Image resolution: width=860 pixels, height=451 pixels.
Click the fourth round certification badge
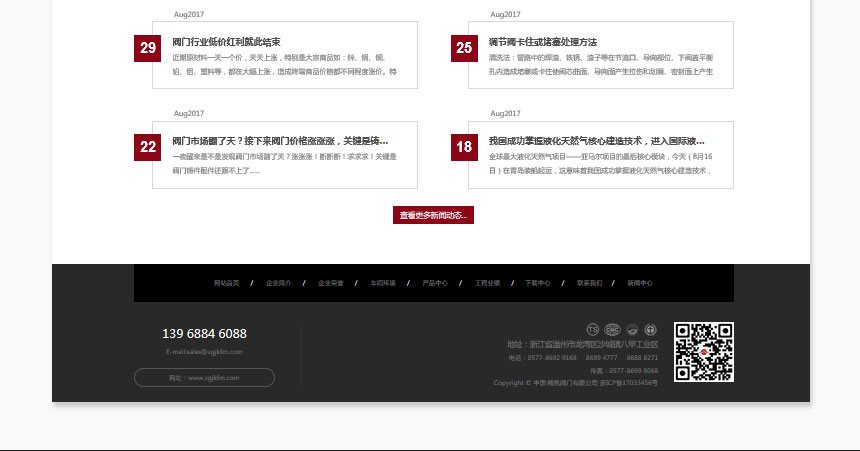650,330
